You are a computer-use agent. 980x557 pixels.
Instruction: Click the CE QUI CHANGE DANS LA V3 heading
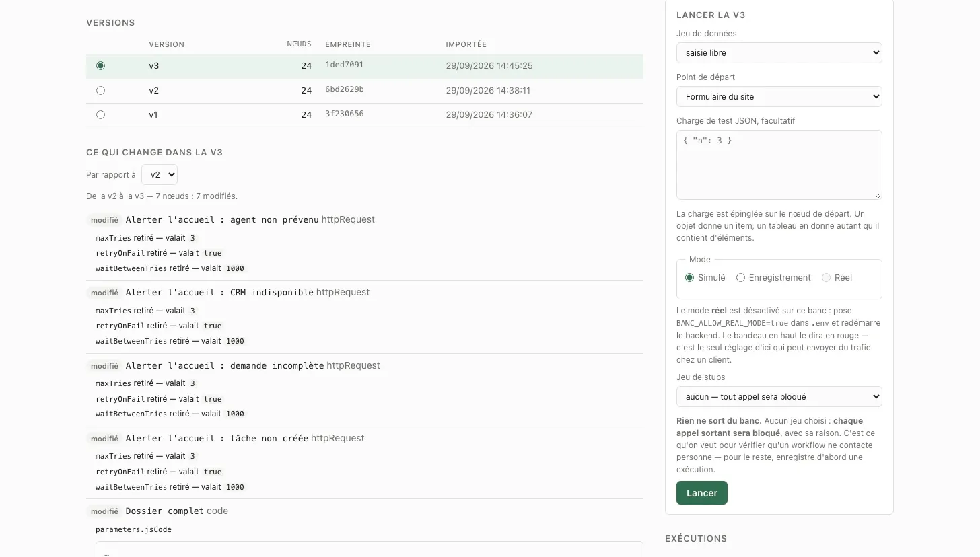tap(155, 152)
